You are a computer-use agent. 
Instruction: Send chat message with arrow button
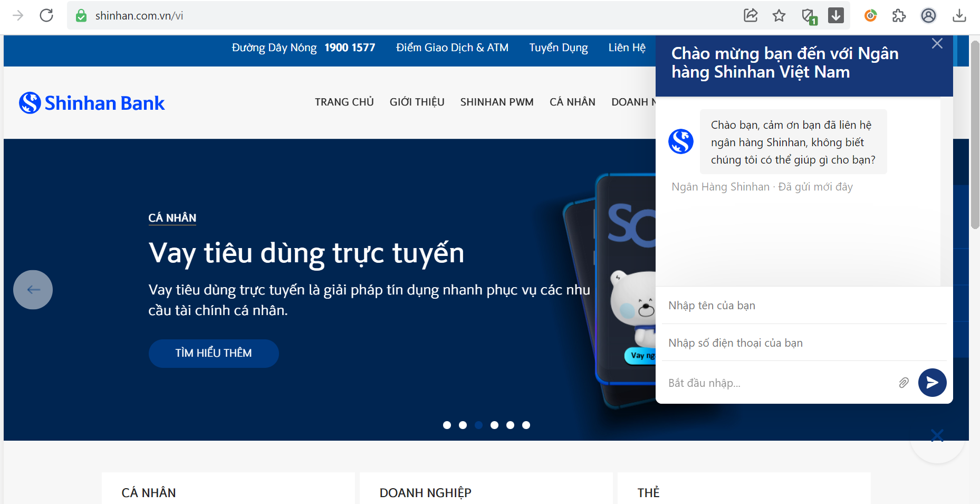[x=933, y=383]
